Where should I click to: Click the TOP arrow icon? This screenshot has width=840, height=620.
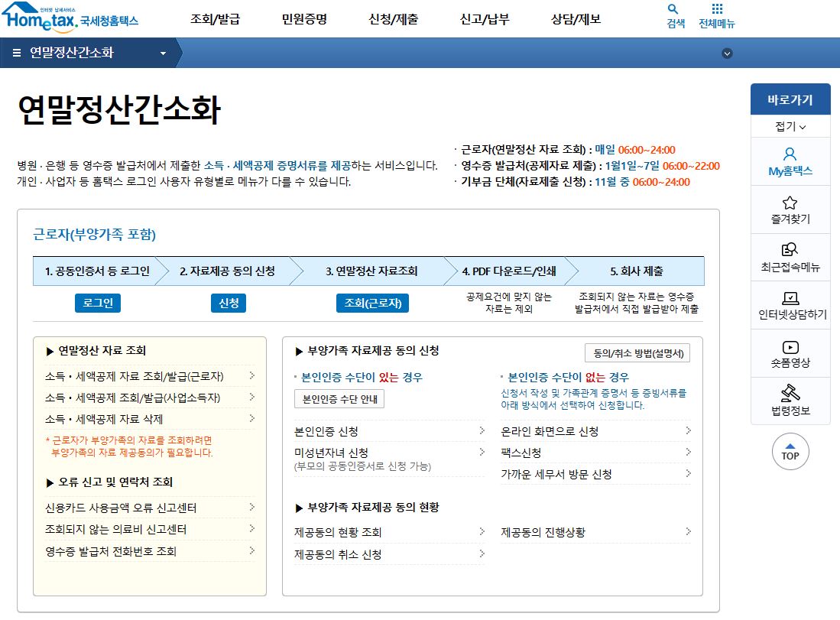pos(789,452)
